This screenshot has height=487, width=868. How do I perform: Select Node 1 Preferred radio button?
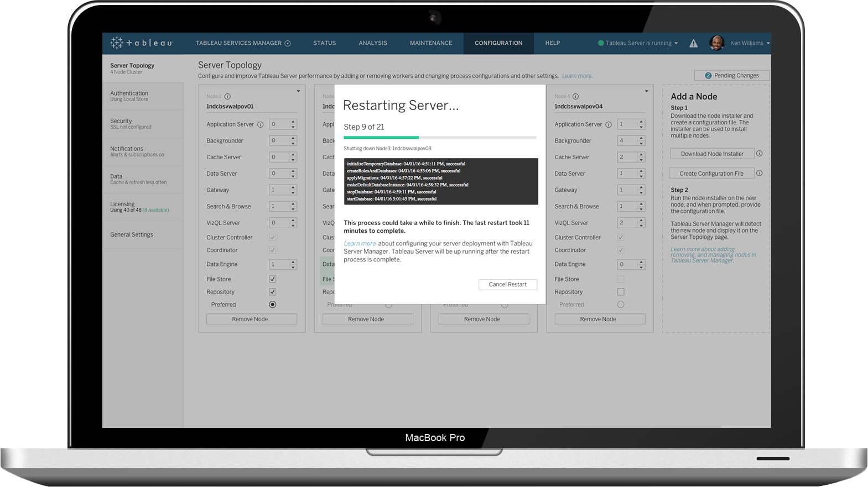[x=273, y=305]
